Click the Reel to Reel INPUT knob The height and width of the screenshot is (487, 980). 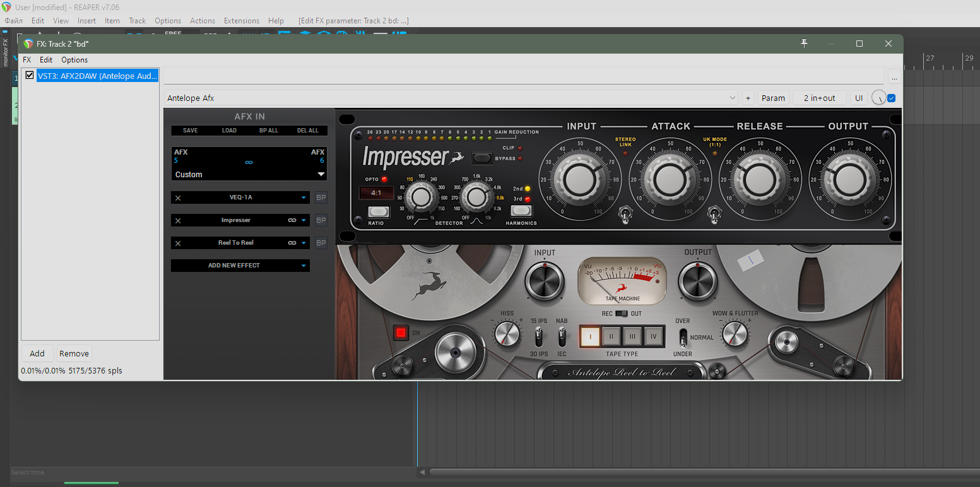click(545, 280)
